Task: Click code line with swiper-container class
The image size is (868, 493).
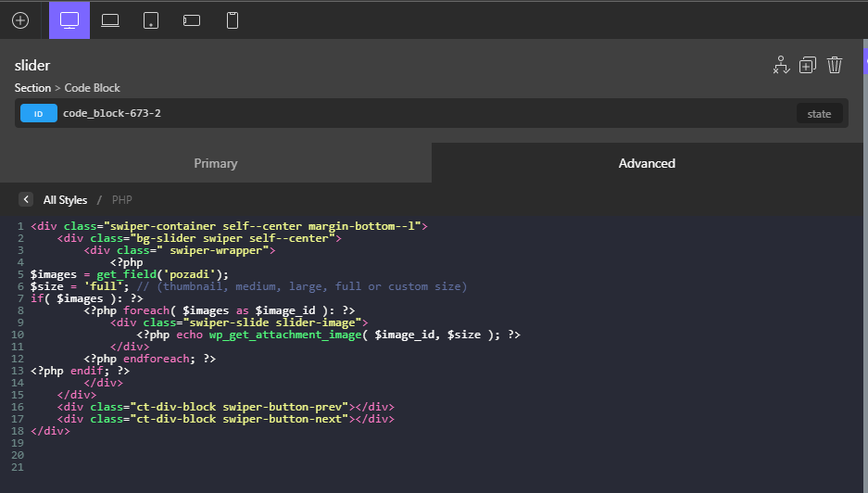Action: (229, 226)
